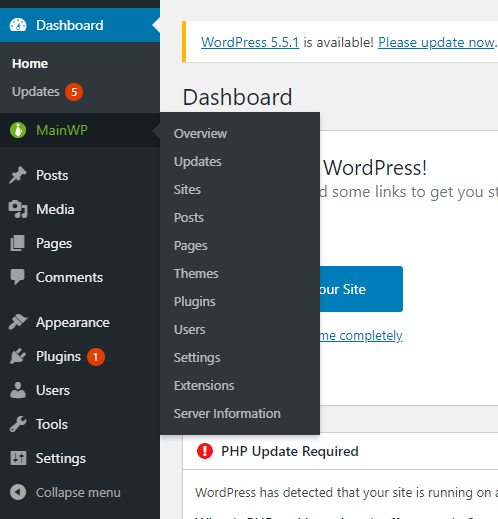This screenshot has height=519, width=498.
Task: Select Extensions in MainWP flyout
Action: (204, 386)
